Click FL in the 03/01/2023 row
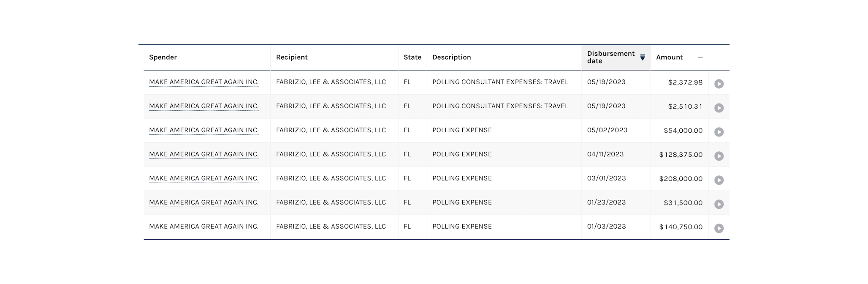This screenshot has width=868, height=284. click(x=407, y=178)
